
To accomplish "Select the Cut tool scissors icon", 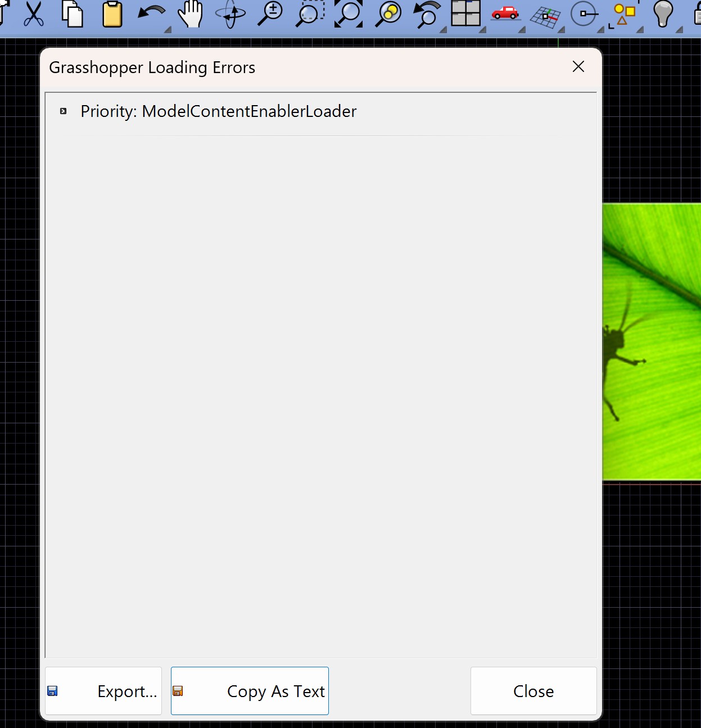I will [34, 14].
